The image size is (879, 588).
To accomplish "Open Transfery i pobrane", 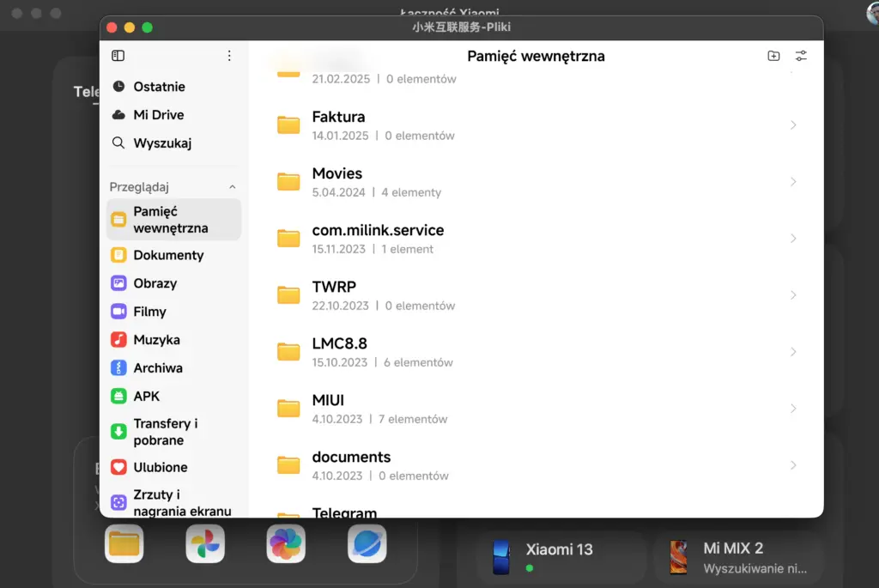I will (165, 432).
